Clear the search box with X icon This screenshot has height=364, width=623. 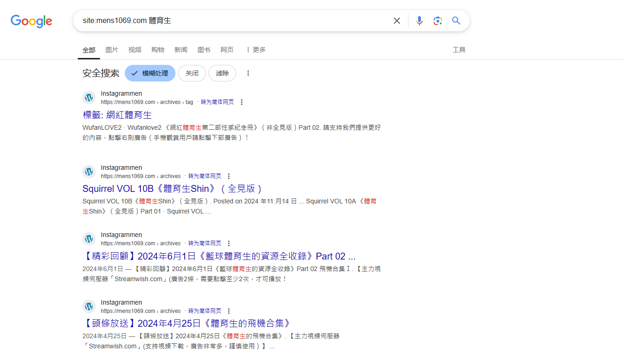pos(396,21)
